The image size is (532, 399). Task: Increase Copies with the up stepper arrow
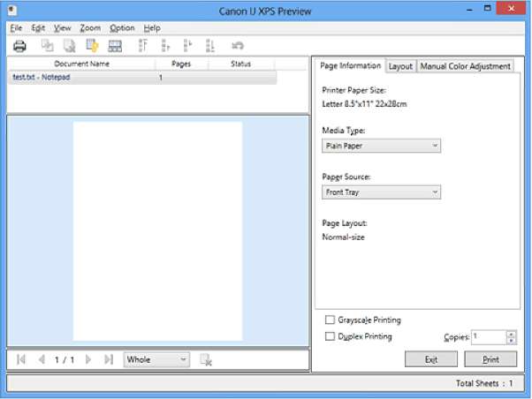coord(510,333)
